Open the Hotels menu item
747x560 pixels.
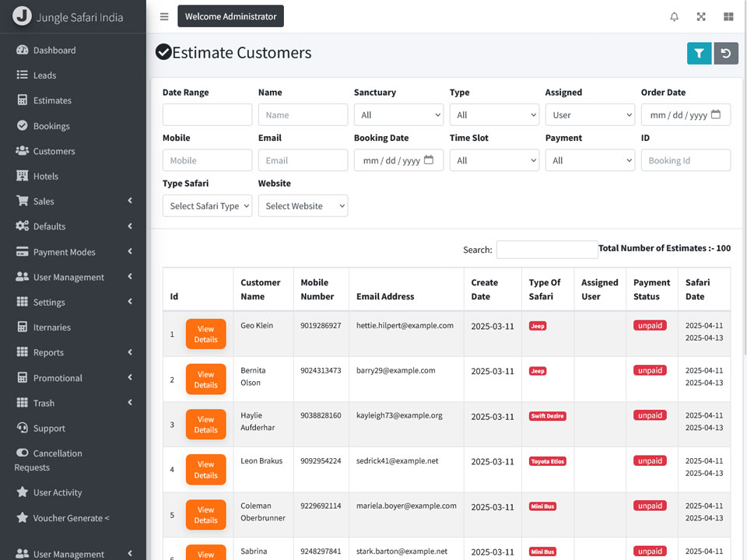click(73, 177)
